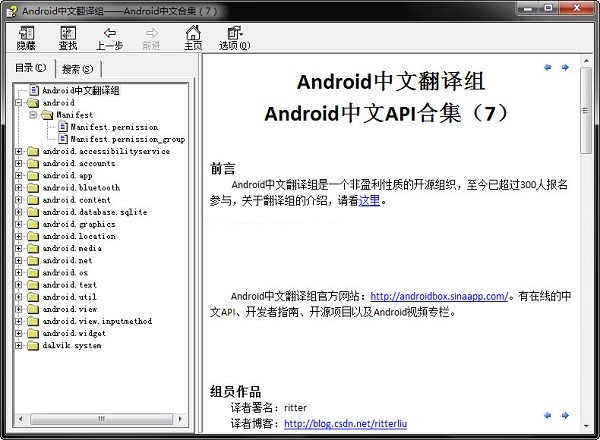Select the dalvik.system tree label
This screenshot has height=440, width=600.
pos(72,345)
